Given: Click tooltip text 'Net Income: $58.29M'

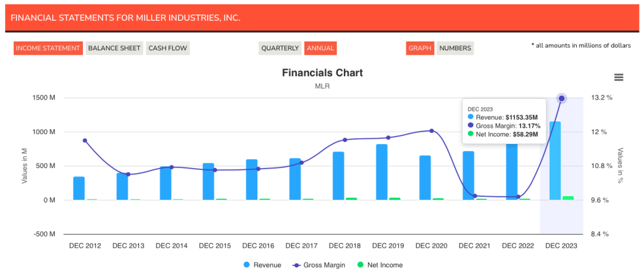Looking at the screenshot, I should coord(508,134).
